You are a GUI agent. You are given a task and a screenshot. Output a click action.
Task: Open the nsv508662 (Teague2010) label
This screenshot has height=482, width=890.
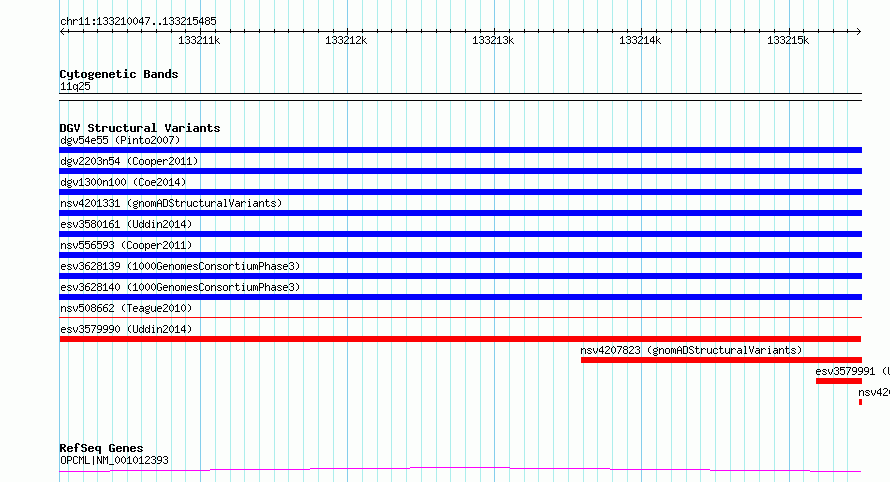point(126,308)
